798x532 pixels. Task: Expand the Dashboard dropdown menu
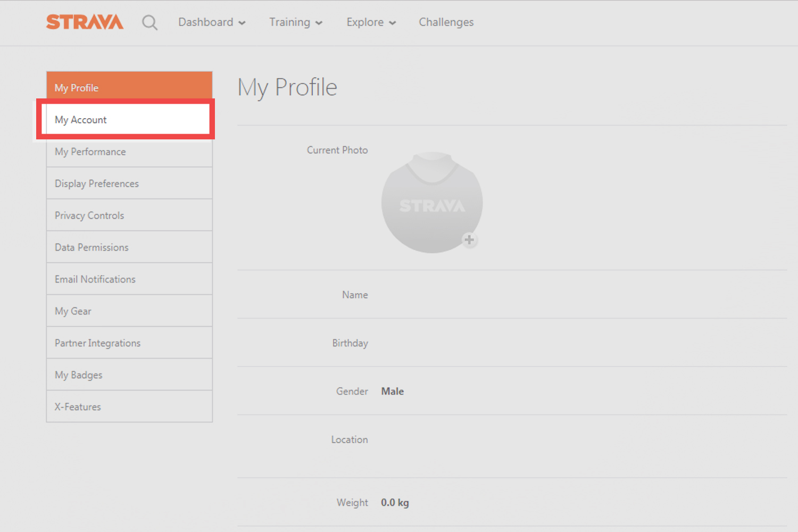click(x=212, y=22)
